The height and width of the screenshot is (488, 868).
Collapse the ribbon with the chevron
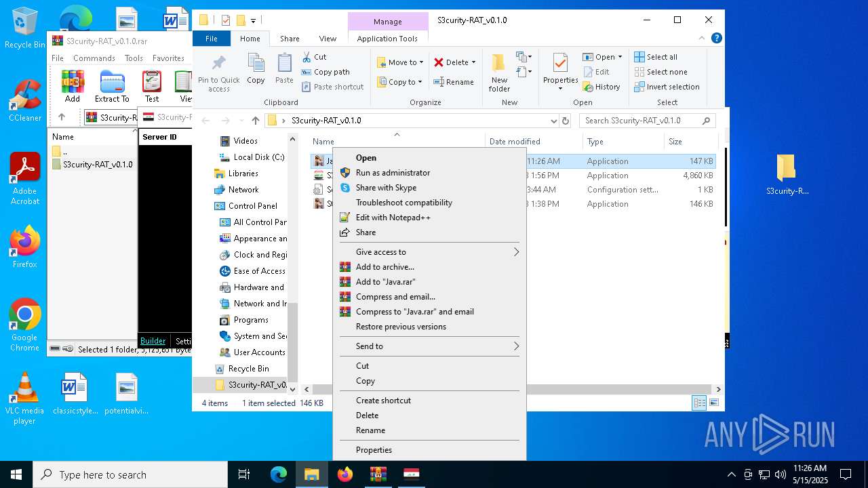pos(703,39)
